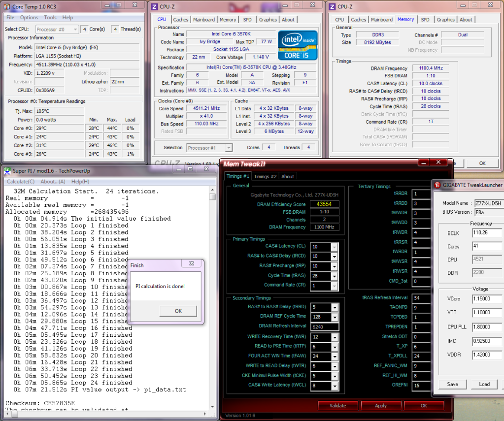Click the Super PI title bar icon

7,170
